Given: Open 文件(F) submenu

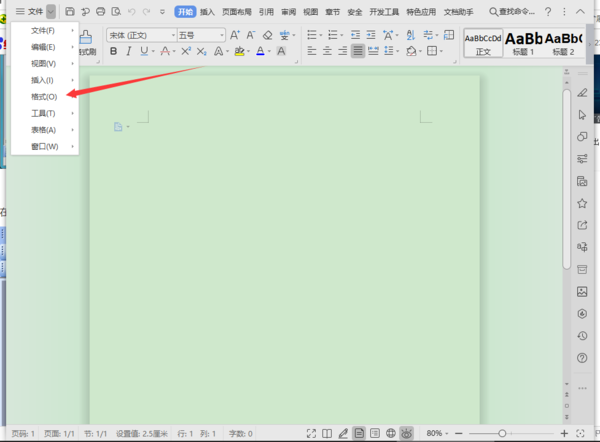Looking at the screenshot, I should coord(45,30).
